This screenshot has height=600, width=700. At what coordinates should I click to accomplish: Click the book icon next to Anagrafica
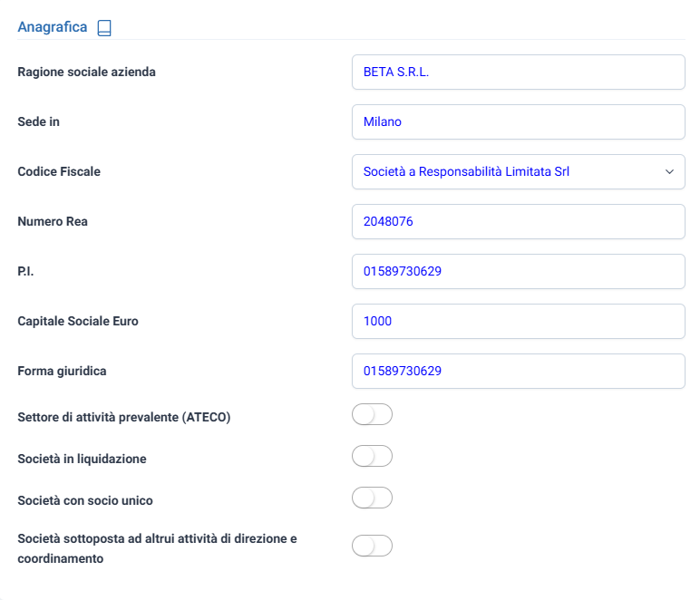point(104,28)
